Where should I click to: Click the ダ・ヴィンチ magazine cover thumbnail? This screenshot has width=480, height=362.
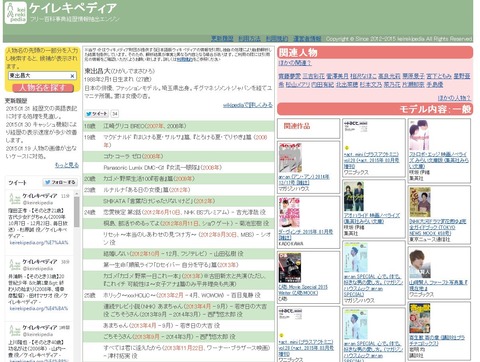coord(289,213)
